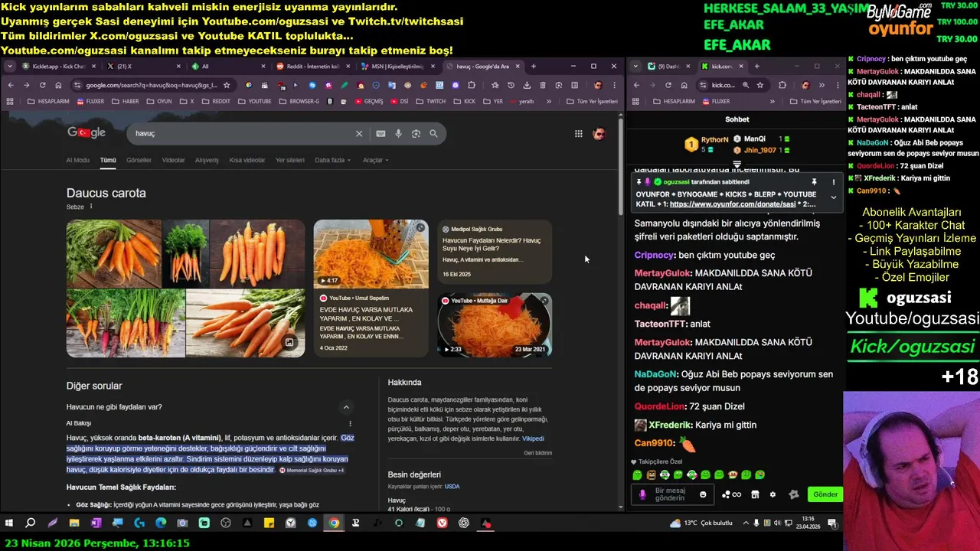Open Chrome from the Windows taskbar

click(334, 523)
